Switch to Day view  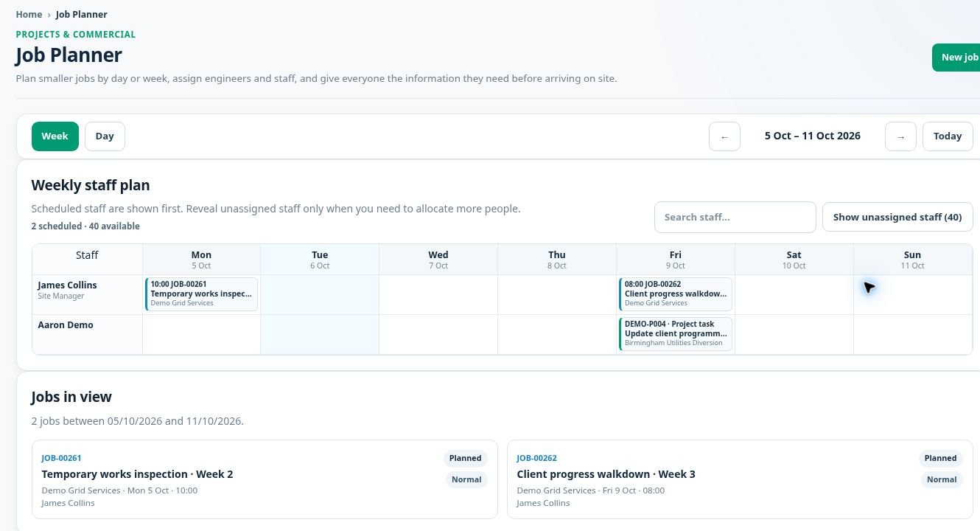pyautogui.click(x=105, y=136)
